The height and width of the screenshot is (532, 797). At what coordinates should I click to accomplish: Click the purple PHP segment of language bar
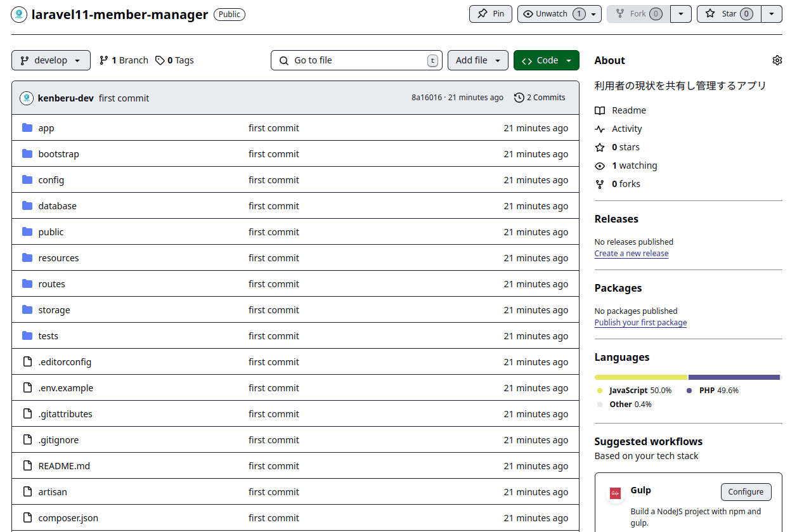point(734,377)
